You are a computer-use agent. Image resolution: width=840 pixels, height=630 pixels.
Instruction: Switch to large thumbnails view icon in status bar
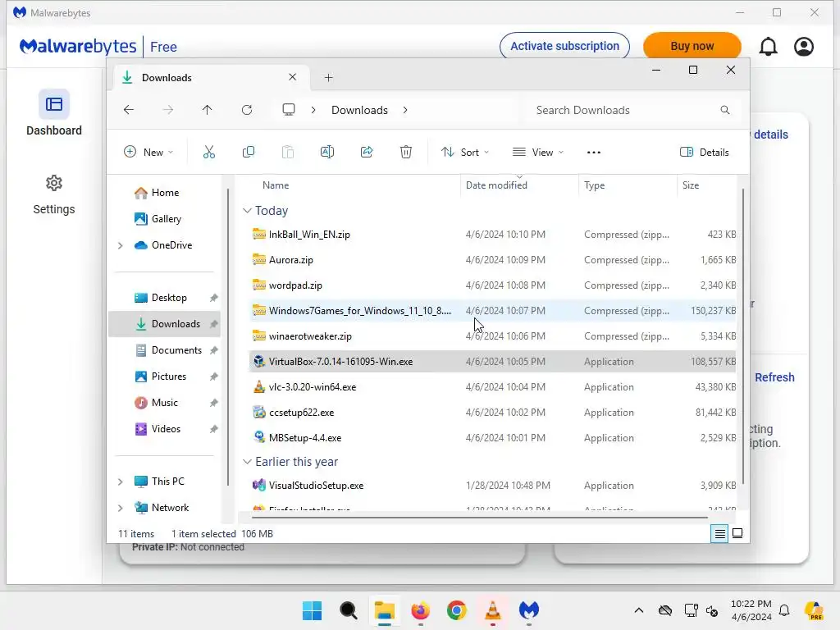click(x=737, y=533)
